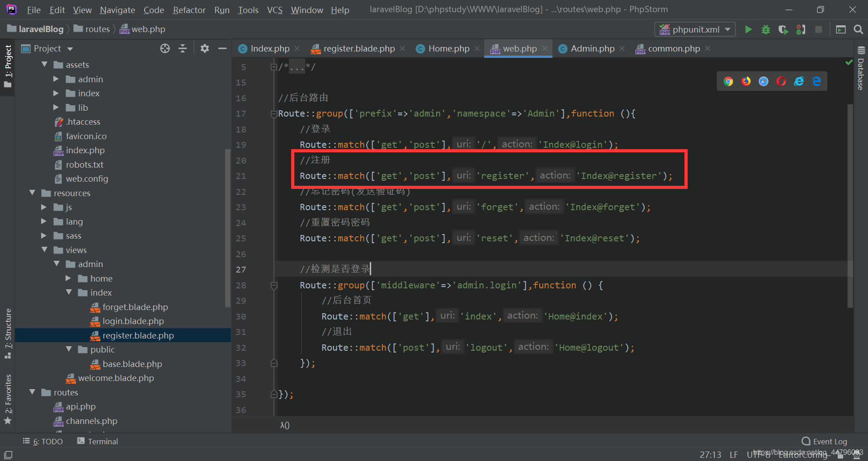Open in Internet Explorer browser icon

799,81
